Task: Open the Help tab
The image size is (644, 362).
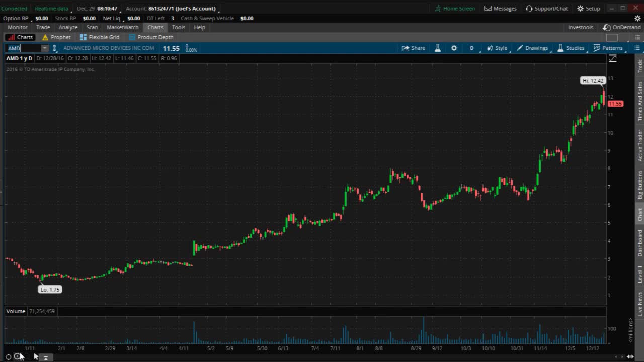Action: click(199, 27)
